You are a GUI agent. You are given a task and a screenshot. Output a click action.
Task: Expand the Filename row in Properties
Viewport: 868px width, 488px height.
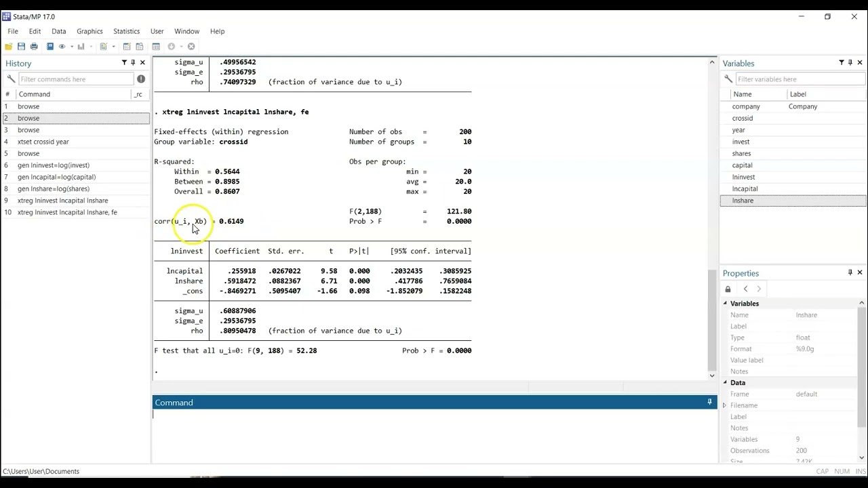pyautogui.click(x=724, y=405)
